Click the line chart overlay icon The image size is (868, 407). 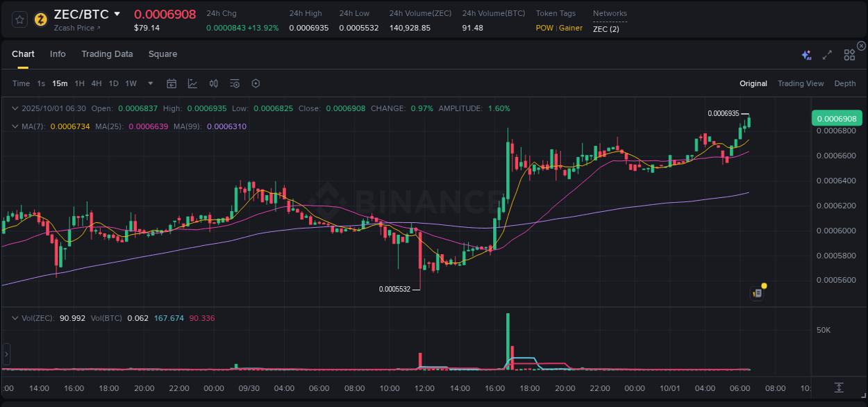(192, 83)
